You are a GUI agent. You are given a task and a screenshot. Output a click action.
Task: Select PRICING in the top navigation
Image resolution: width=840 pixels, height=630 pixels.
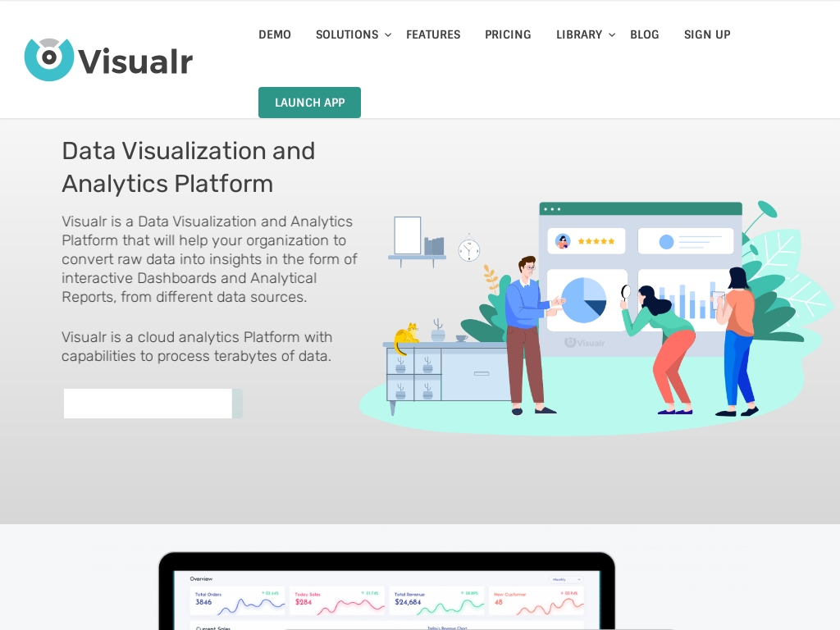pyautogui.click(x=508, y=34)
